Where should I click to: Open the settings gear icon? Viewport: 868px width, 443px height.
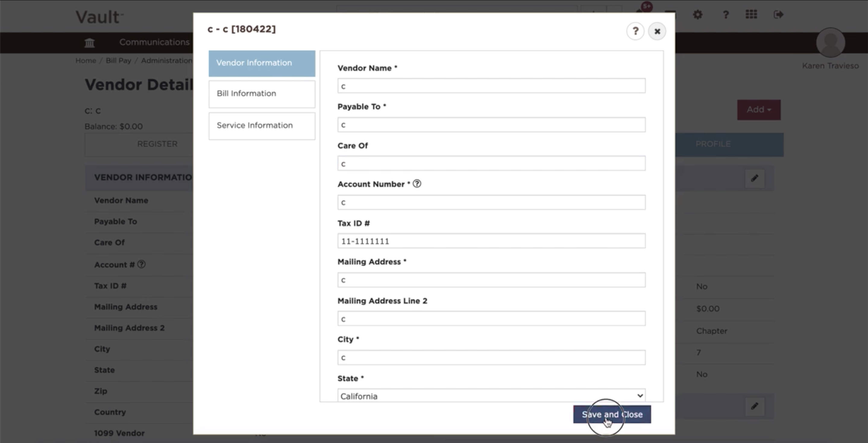point(697,15)
